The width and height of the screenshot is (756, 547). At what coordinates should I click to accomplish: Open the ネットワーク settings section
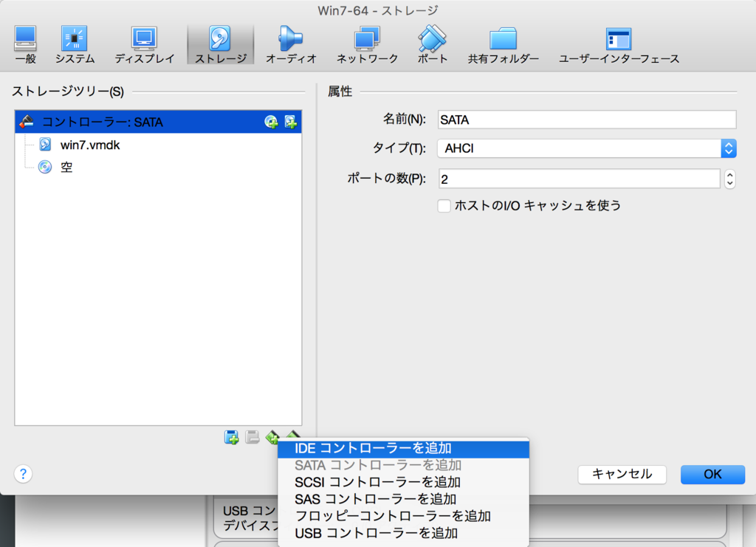coord(367,45)
